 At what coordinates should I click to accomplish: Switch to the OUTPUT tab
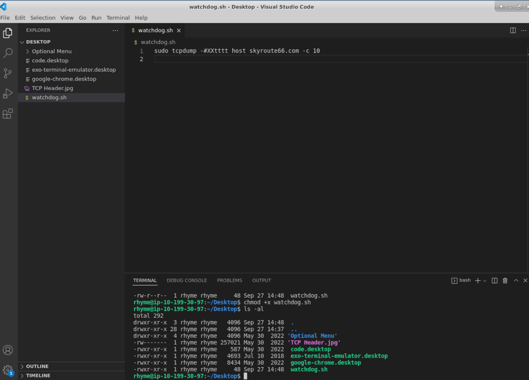coord(261,280)
